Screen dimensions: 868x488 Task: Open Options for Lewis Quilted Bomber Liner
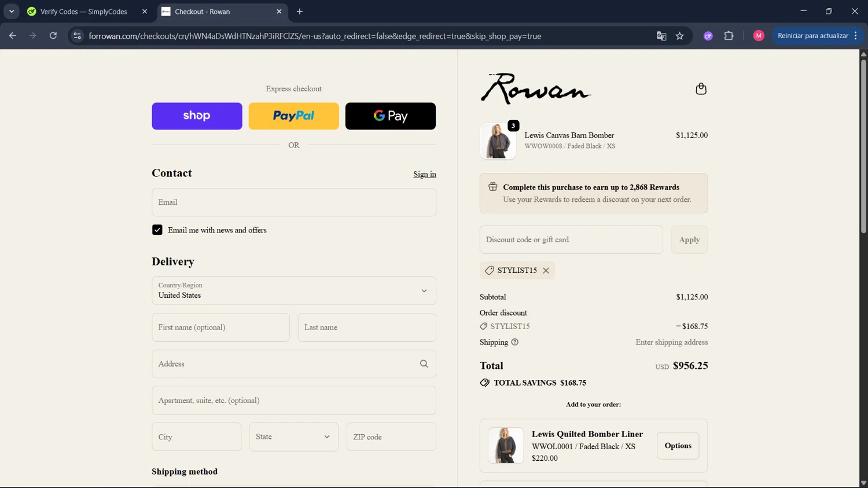(678, 446)
